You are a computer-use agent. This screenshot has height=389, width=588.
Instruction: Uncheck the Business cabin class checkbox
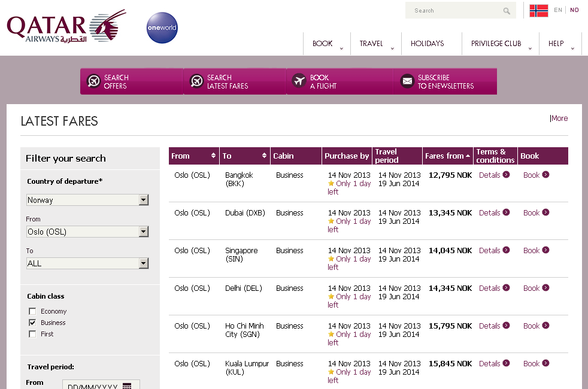(32, 323)
